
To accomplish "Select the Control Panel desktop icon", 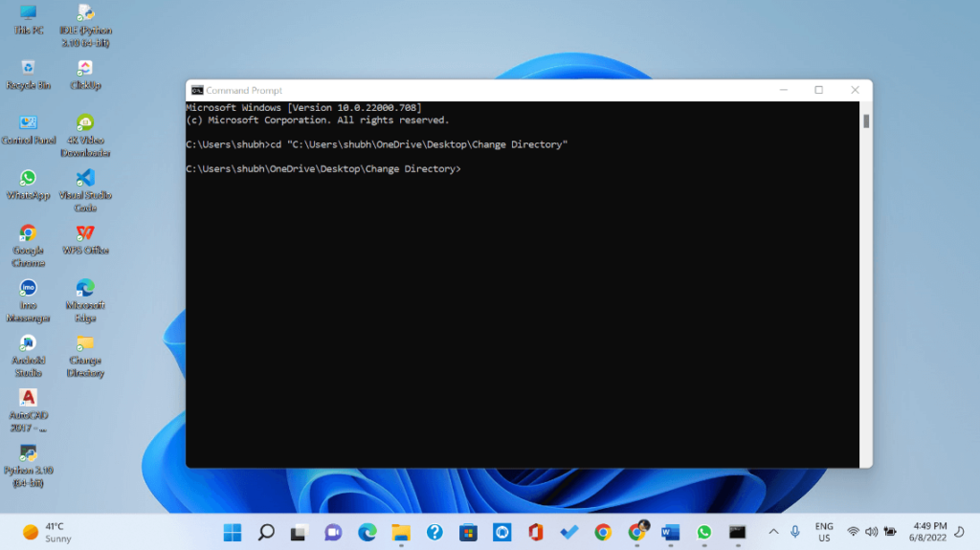I will pyautogui.click(x=28, y=130).
